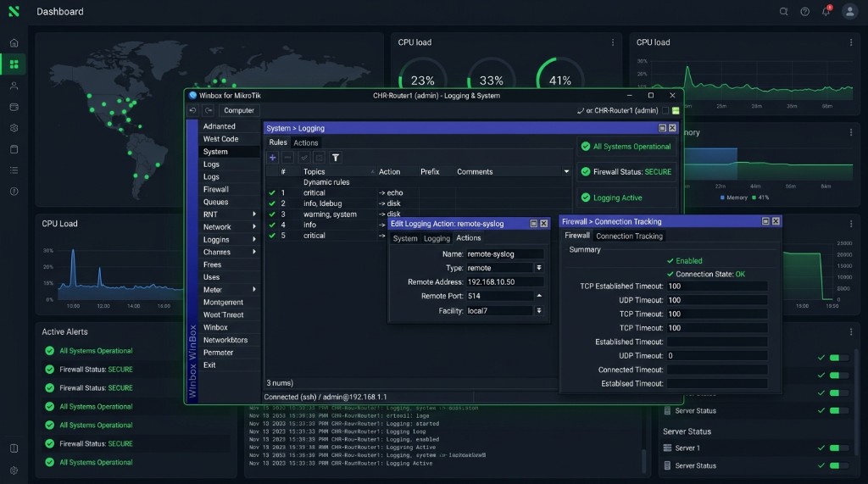Click the Name field containing remote-syslog

[504, 254]
